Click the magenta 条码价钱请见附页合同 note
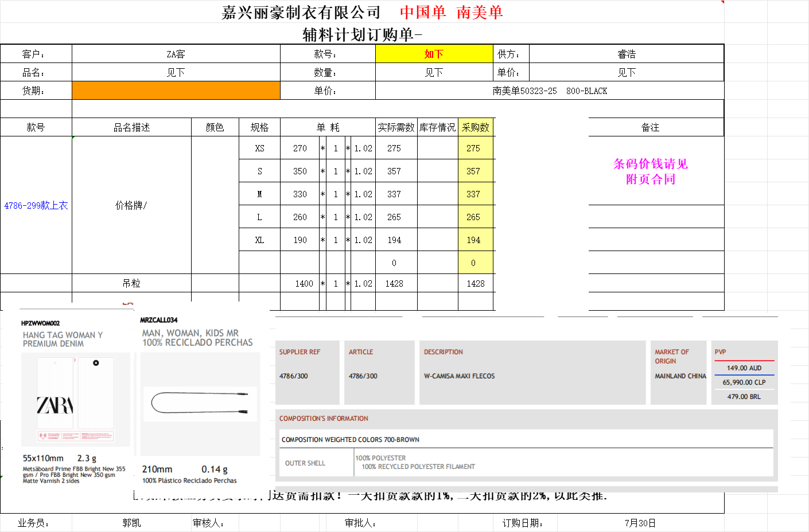This screenshot has height=532, width=809. 650,171
